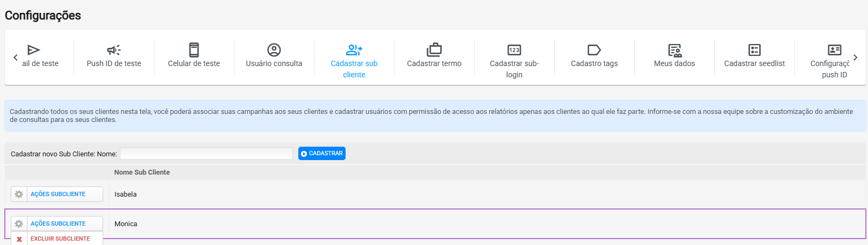868x245 pixels.
Task: Select the Monica sub client row
Action: click(x=435, y=224)
